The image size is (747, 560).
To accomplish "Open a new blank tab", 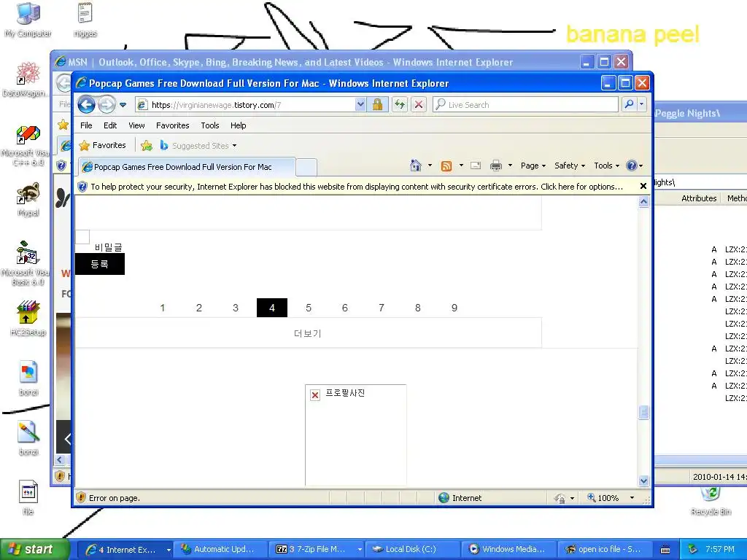I will tap(306, 167).
